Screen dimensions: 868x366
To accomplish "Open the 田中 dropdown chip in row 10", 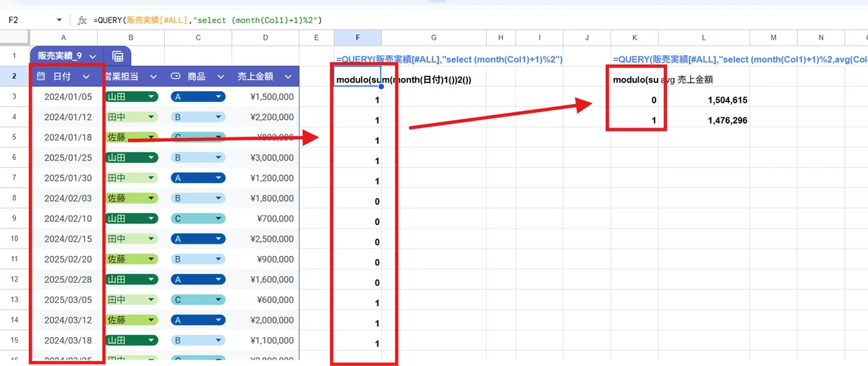I will click(x=132, y=238).
